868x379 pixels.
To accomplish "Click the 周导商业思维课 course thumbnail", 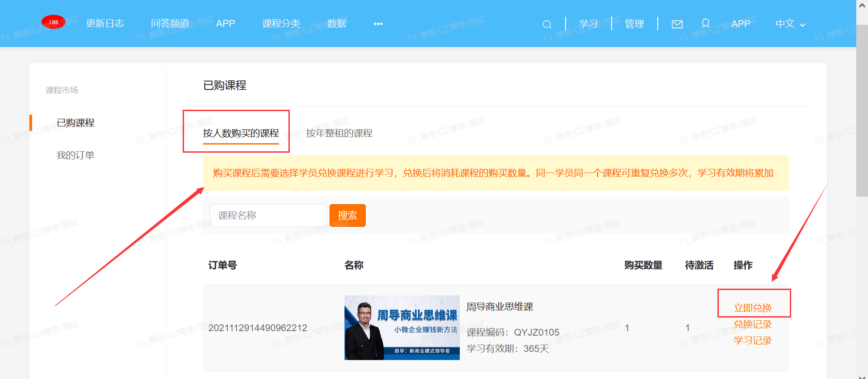I will point(402,328).
